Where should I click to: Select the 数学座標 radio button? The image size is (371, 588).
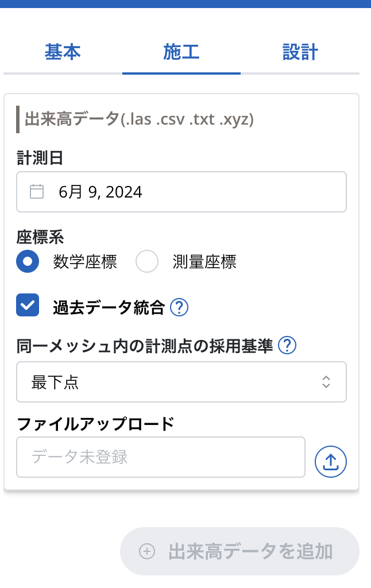pos(28,262)
